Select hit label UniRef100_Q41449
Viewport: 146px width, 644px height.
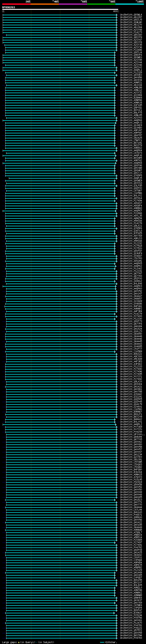point(131,572)
